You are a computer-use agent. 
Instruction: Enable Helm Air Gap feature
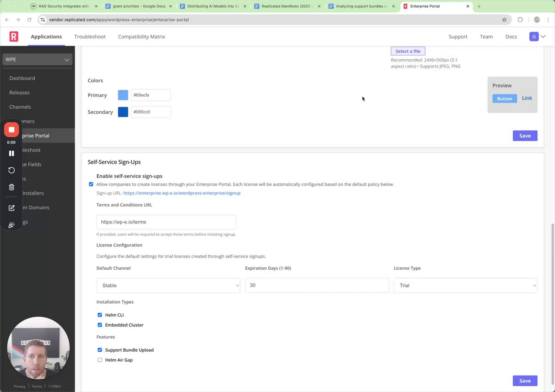pos(100,360)
